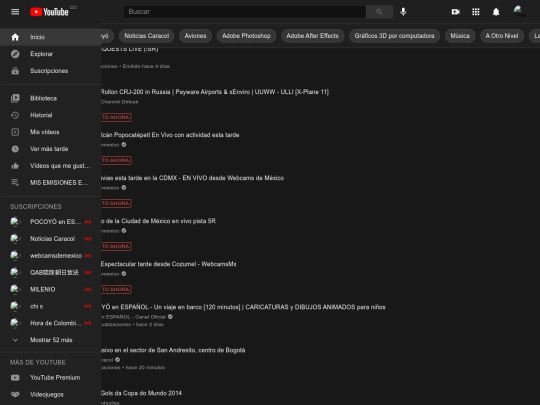The image size is (540, 405).
Task: Open Espectacular tarde desde Cozumel video
Action: tap(169, 264)
